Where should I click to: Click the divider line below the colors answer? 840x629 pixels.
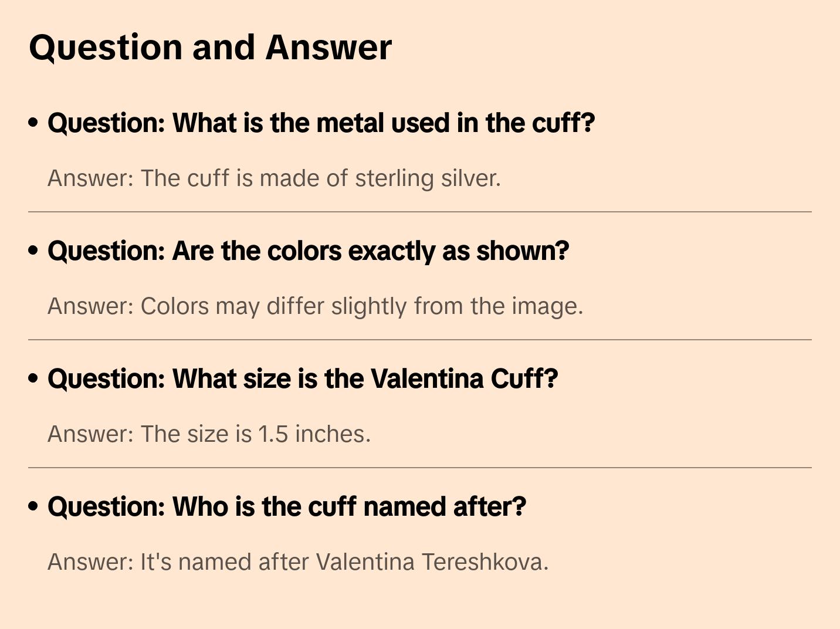pos(419,340)
